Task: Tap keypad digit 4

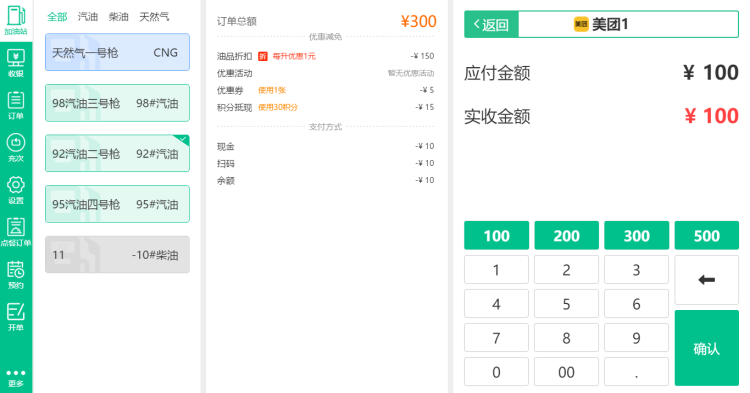Action: tap(496, 304)
